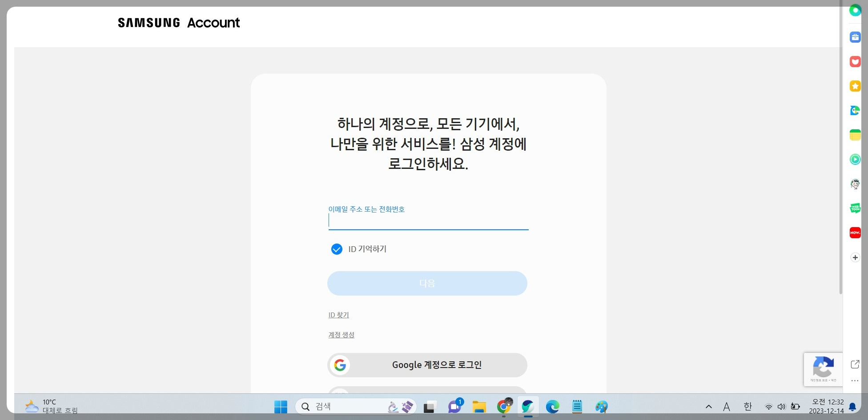Open the bookmarks star in the sidebar
The height and width of the screenshot is (420, 868).
point(855,86)
